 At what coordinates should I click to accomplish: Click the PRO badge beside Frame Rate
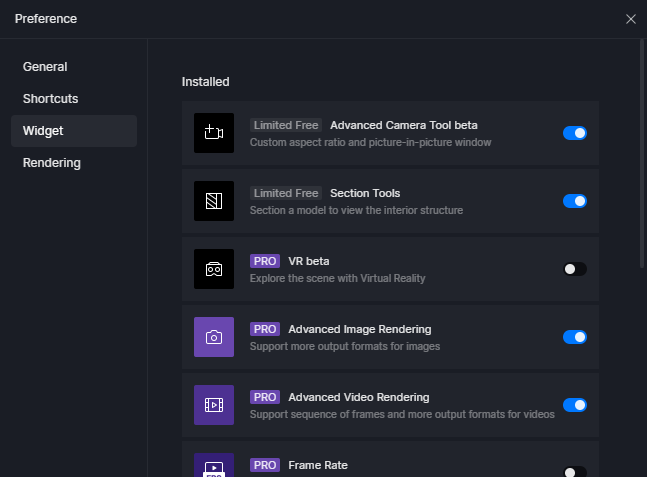(265, 465)
